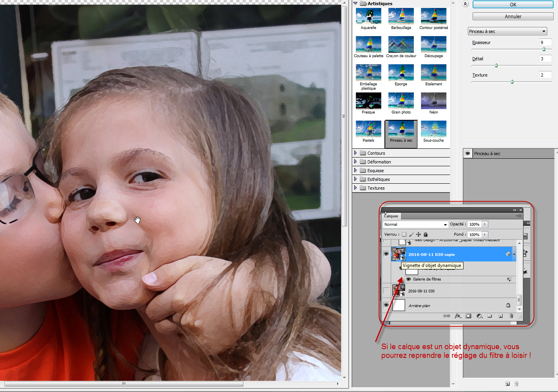Choose the Découpage filter thumbnail

tap(434, 44)
